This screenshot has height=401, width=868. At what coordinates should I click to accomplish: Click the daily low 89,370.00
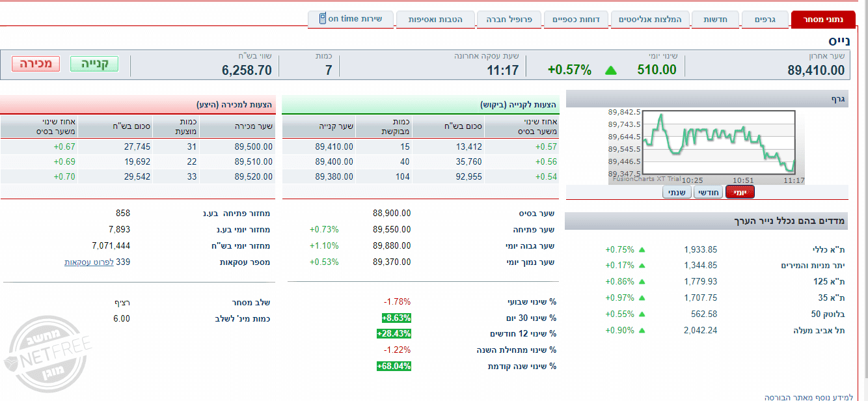point(392,262)
